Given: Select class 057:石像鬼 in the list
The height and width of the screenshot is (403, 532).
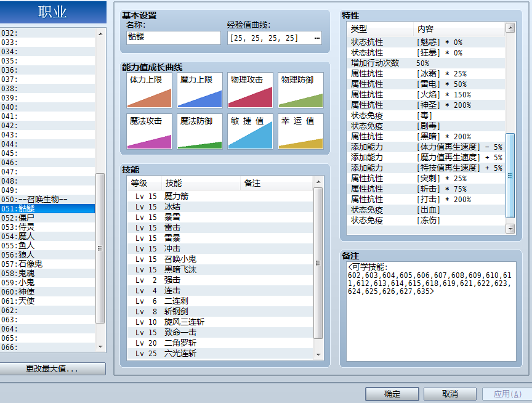Looking at the screenshot, I should tap(47, 264).
